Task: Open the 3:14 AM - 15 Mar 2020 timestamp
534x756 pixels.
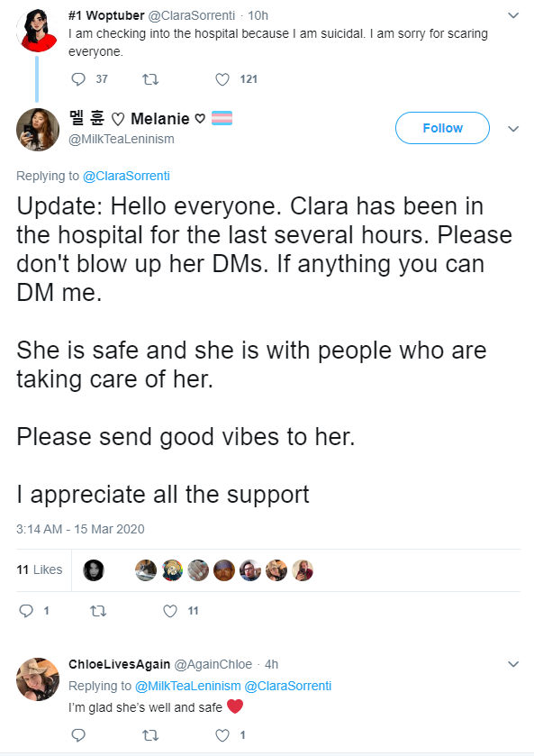Action: point(80,529)
